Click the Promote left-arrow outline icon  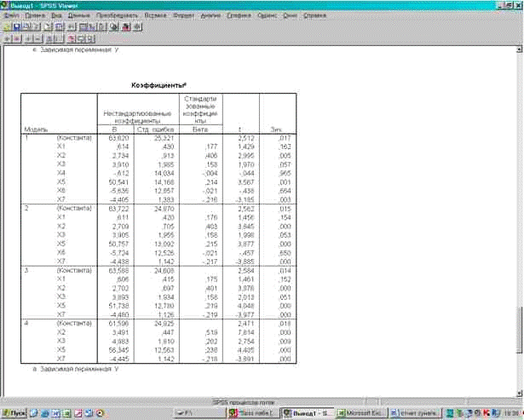click(7, 39)
